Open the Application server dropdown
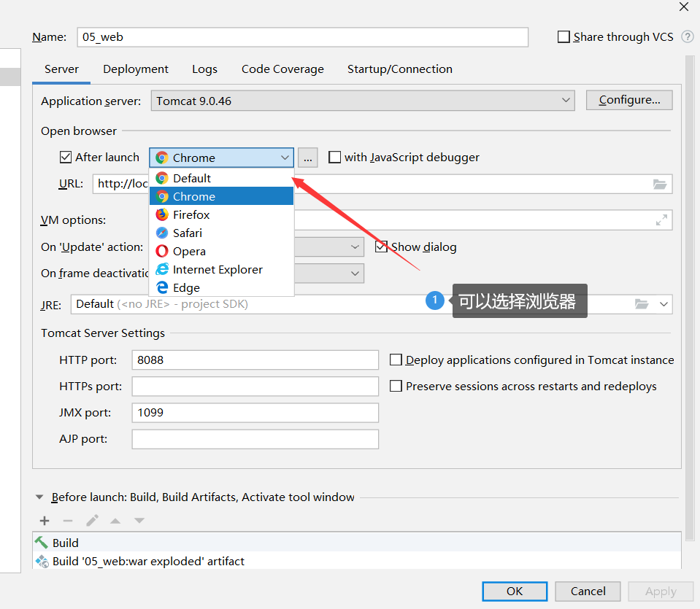The image size is (700, 609). pos(566,100)
